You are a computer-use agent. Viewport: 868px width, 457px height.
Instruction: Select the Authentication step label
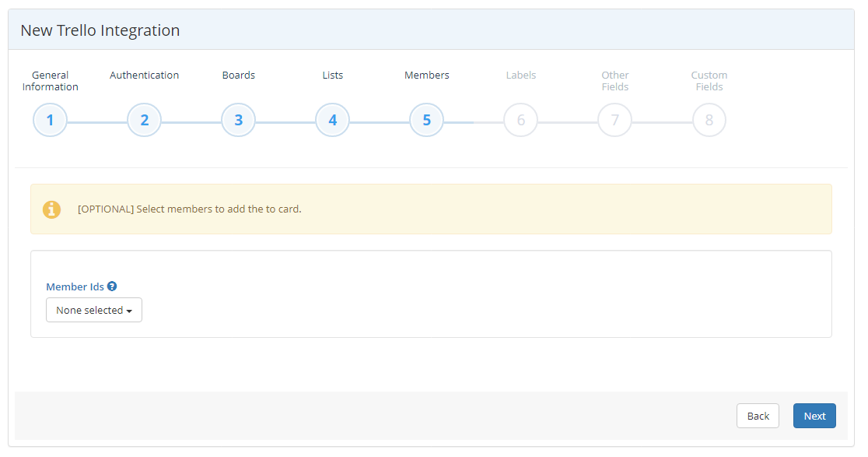coord(144,75)
